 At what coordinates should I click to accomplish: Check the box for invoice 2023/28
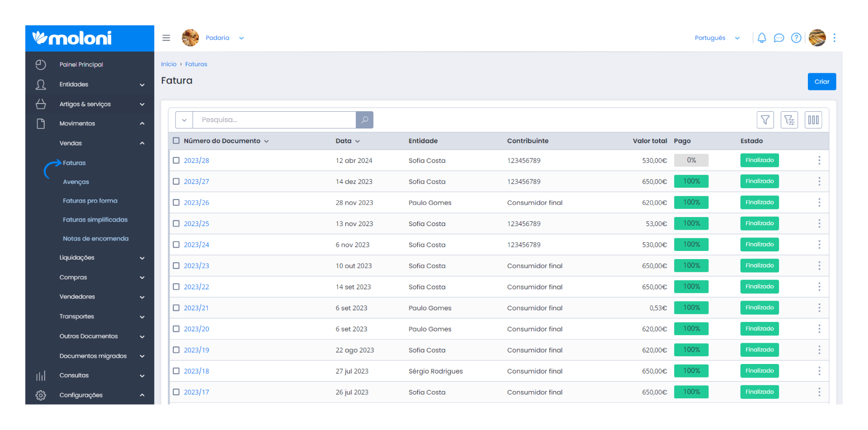click(x=176, y=161)
